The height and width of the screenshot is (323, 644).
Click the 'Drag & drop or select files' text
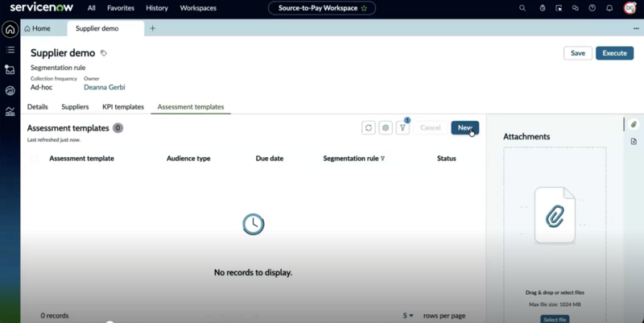[x=555, y=292]
